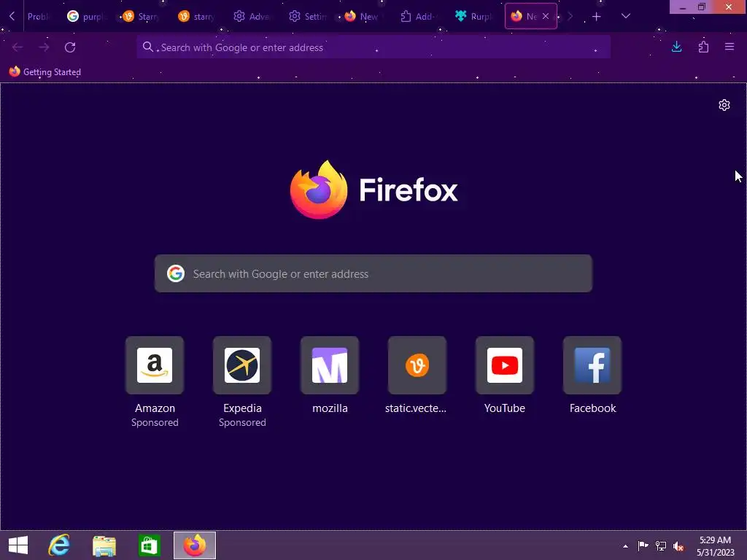Click the Firefox taskbar button
The image size is (747, 560).
point(194,545)
